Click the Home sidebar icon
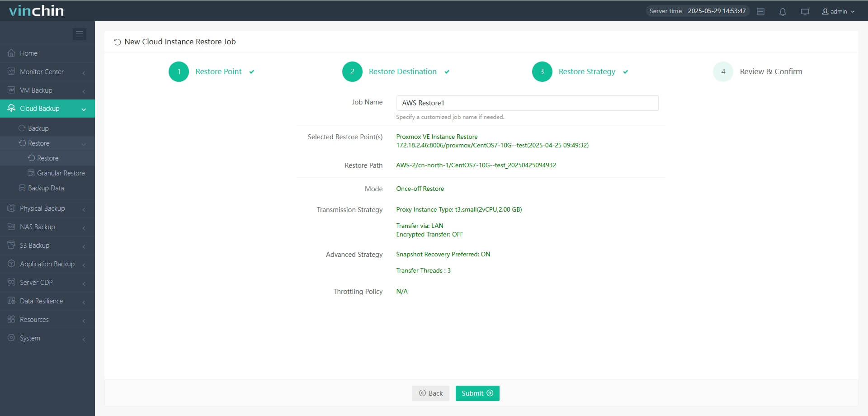Screen dimensions: 868x416 (x=11, y=53)
